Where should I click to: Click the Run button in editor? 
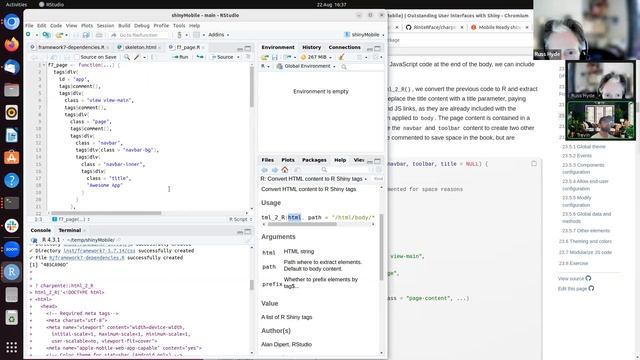pos(181,57)
